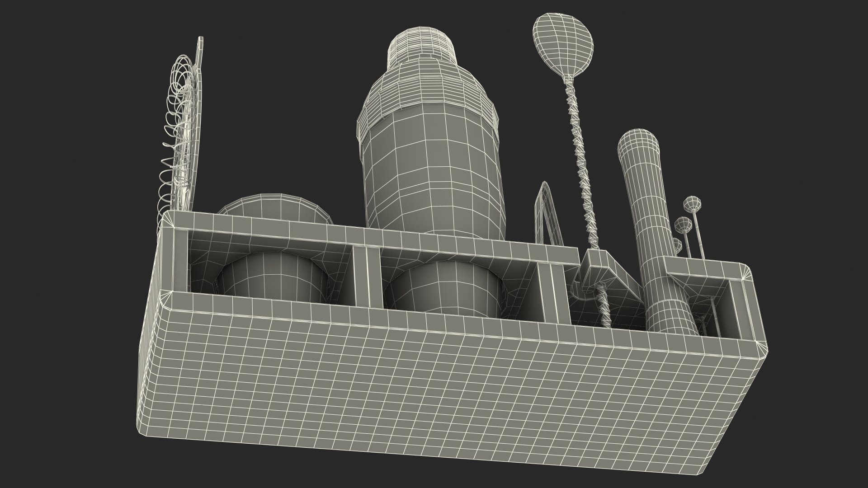Click the middle cocktail pick ball
Viewport: 868px width, 488px height.
click(x=683, y=224)
